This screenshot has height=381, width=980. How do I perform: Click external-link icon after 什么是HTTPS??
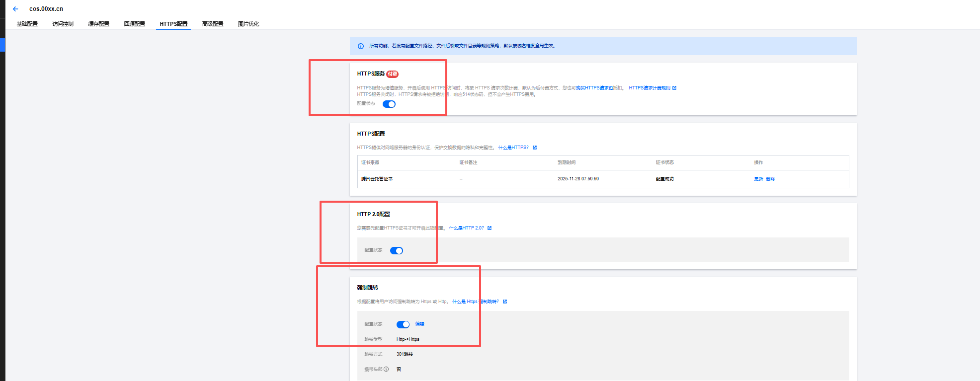tap(535, 148)
